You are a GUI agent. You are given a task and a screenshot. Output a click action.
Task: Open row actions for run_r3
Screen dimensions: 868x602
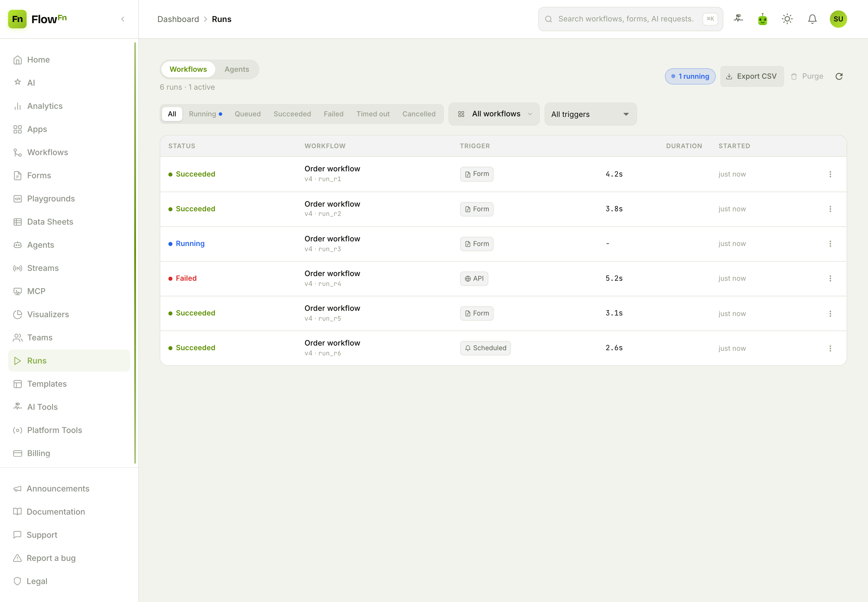[830, 244]
